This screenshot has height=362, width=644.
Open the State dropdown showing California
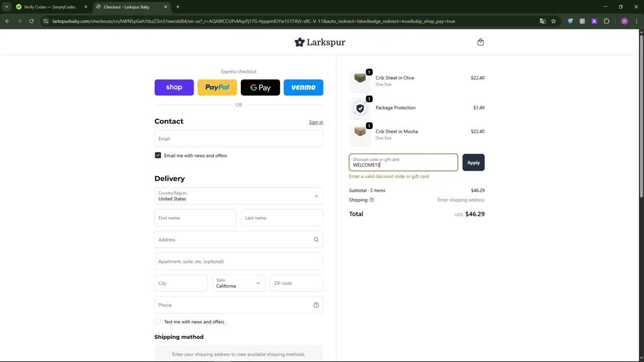coord(239,283)
